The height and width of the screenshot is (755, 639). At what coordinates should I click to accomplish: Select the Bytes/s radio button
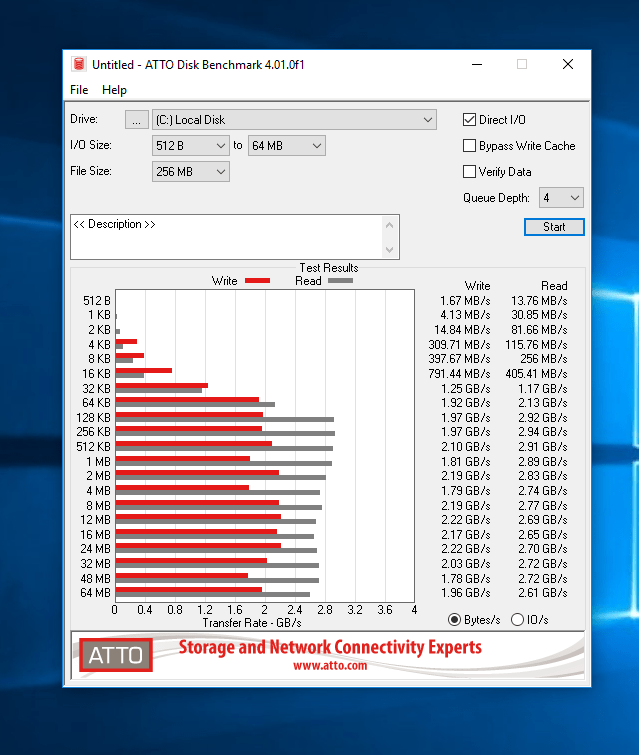click(x=455, y=619)
